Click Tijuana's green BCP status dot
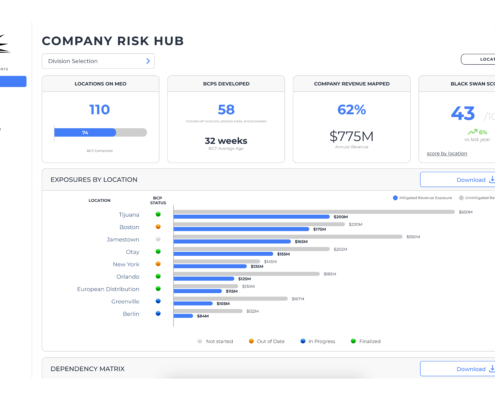The width and height of the screenshot is (495, 400). point(158,214)
